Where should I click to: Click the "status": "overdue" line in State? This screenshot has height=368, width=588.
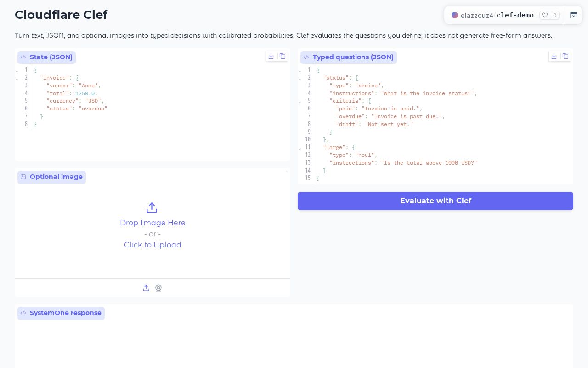pyautogui.click(x=77, y=109)
